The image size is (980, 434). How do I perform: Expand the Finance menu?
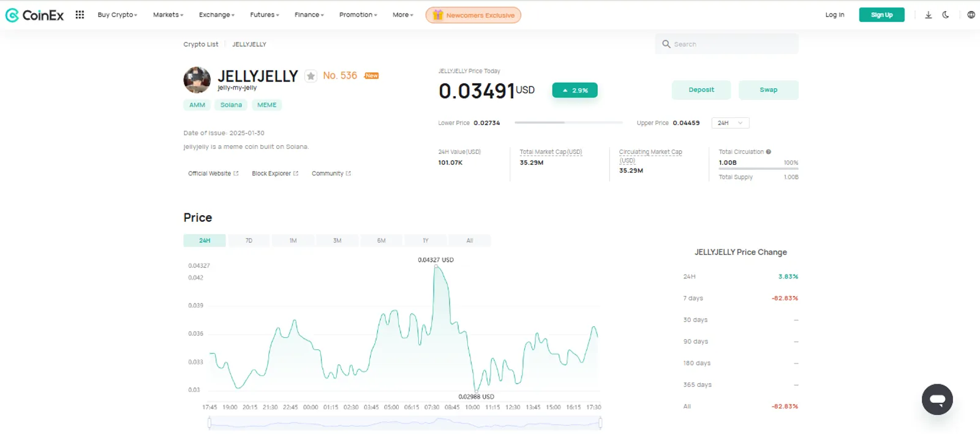309,15
